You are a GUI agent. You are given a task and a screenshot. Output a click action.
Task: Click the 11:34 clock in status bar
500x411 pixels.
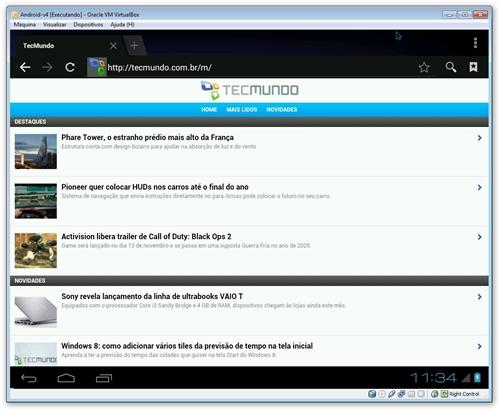coord(433,378)
